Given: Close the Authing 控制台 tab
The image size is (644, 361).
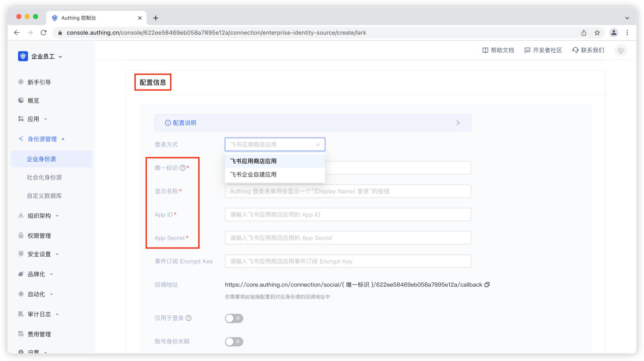Looking at the screenshot, I should pos(140,18).
